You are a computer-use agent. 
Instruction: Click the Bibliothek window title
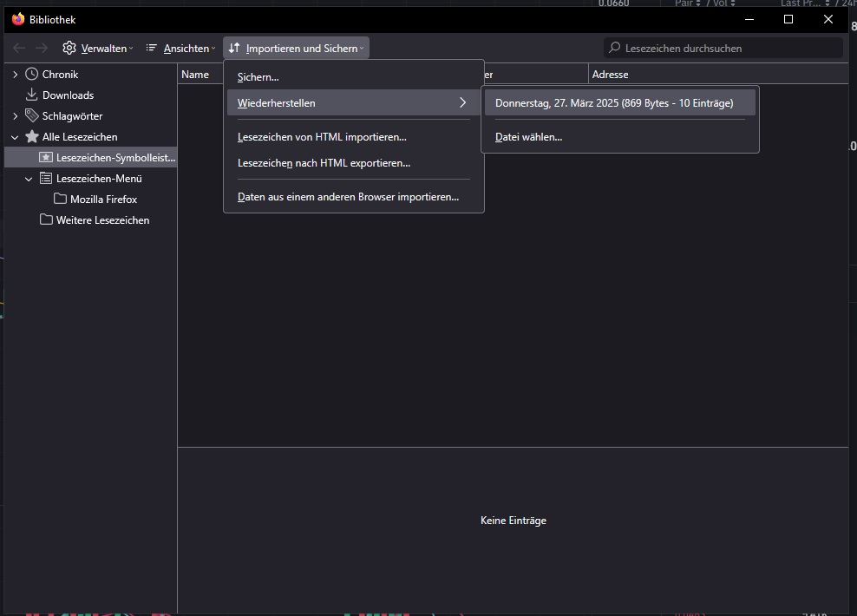pos(52,20)
